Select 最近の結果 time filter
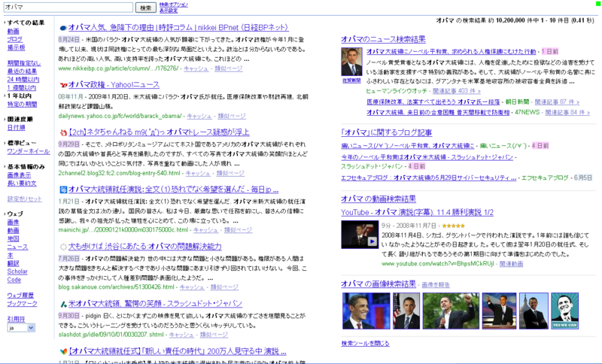 pos(23,71)
